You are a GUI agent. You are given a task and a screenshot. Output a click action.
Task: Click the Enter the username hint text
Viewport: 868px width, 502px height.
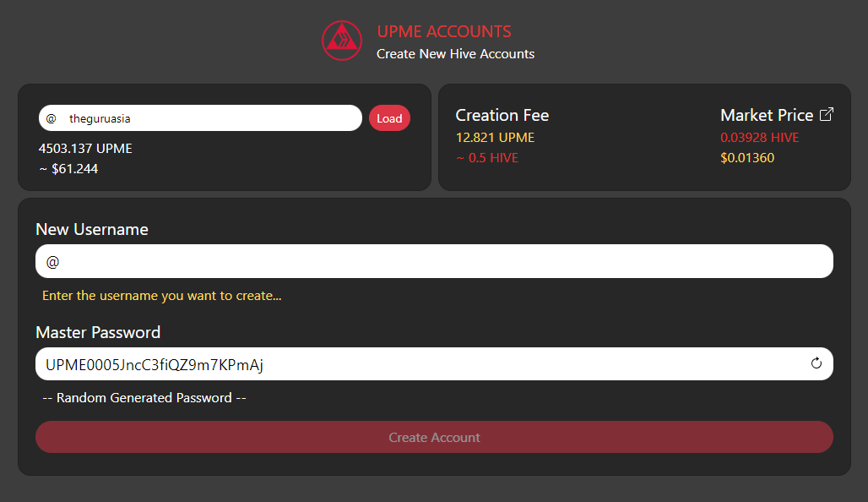coord(161,295)
